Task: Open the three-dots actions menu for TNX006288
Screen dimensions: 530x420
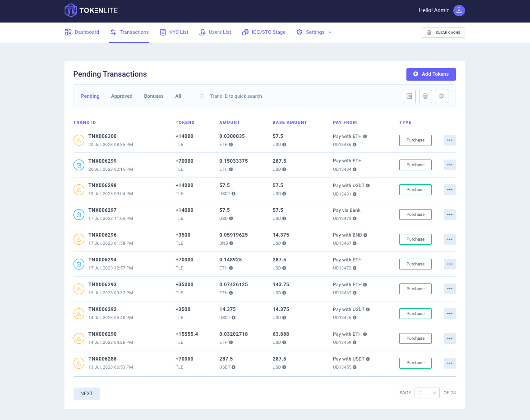Action: pyautogui.click(x=450, y=363)
